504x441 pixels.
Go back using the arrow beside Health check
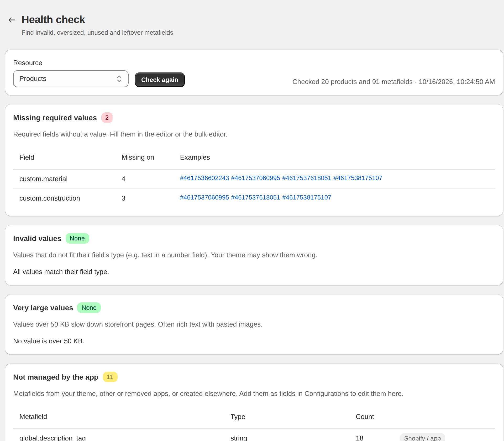pos(12,20)
